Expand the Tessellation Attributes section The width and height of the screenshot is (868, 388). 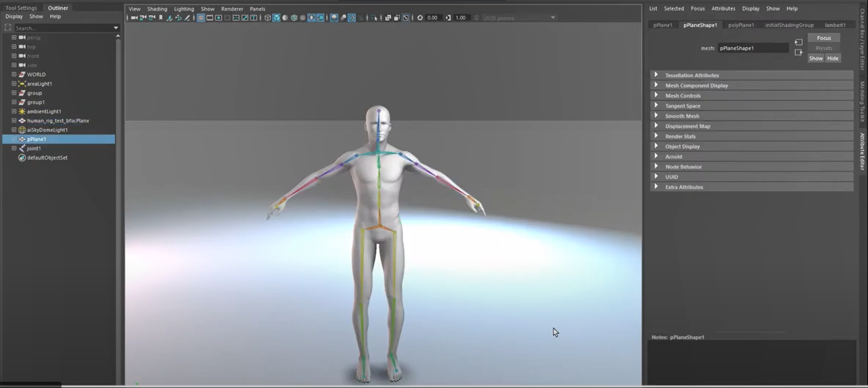tap(656, 75)
